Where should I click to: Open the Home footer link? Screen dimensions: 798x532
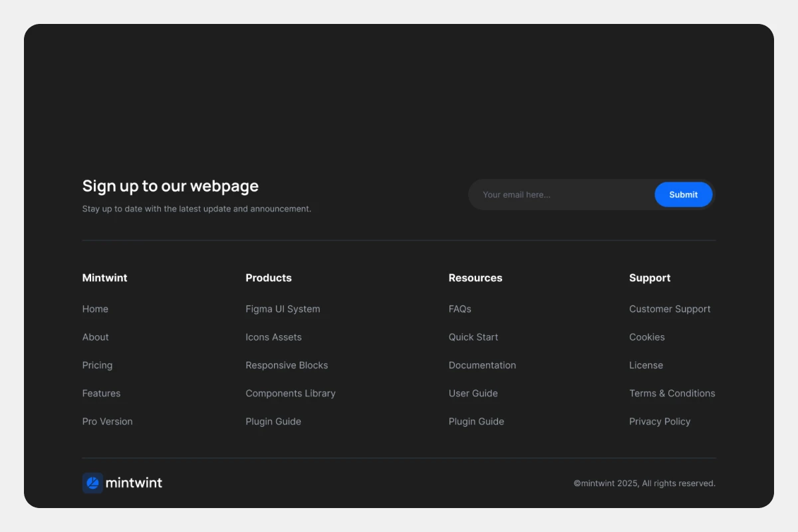95,309
